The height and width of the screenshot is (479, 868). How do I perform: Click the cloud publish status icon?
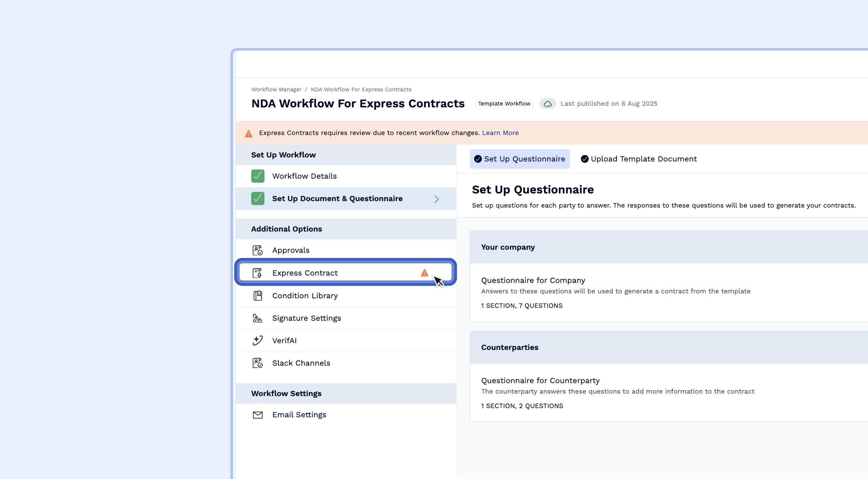[548, 104]
